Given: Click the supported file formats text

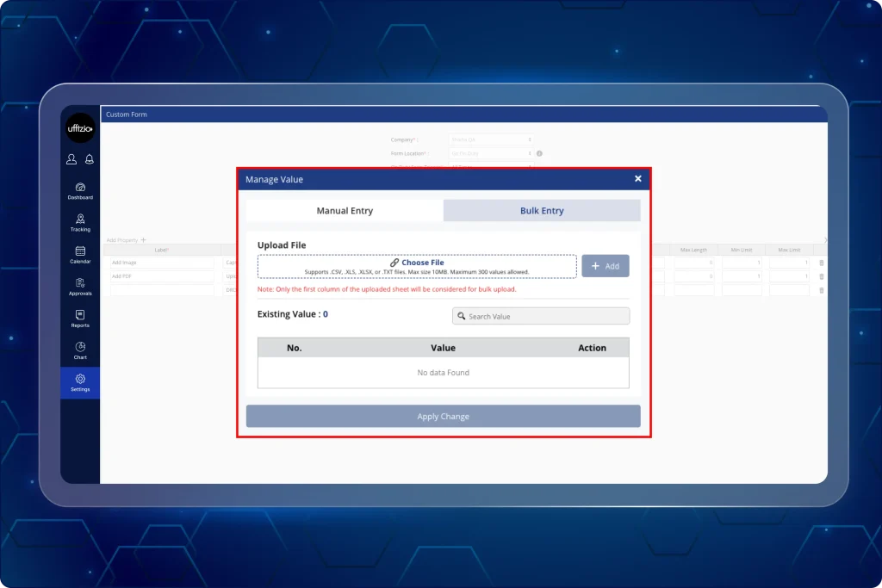Looking at the screenshot, I should click(417, 272).
